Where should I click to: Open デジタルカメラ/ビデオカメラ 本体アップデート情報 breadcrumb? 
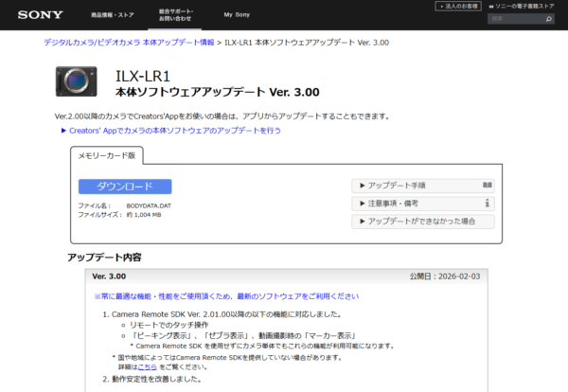(x=129, y=43)
